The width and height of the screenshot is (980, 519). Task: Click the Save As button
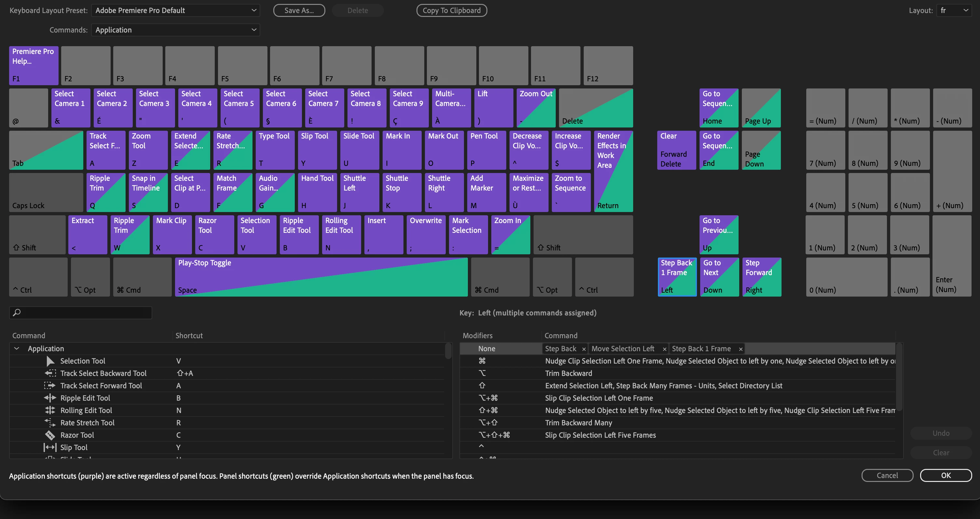click(x=299, y=10)
